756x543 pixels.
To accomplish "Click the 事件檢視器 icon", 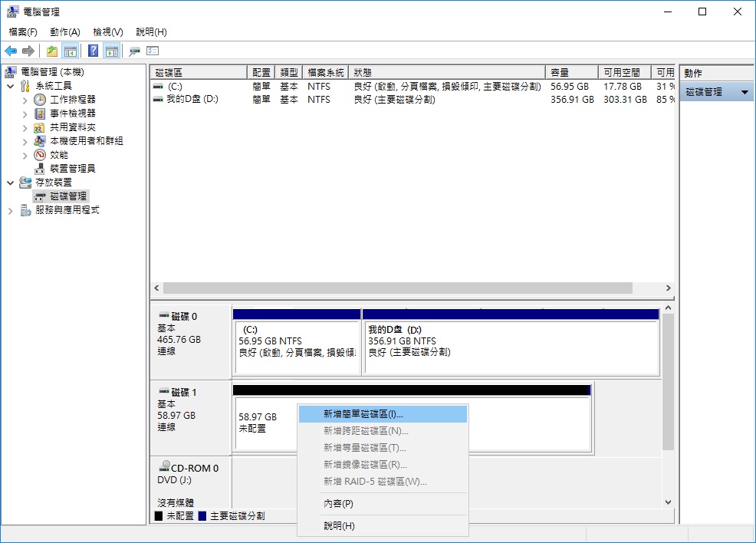I will tap(40, 114).
